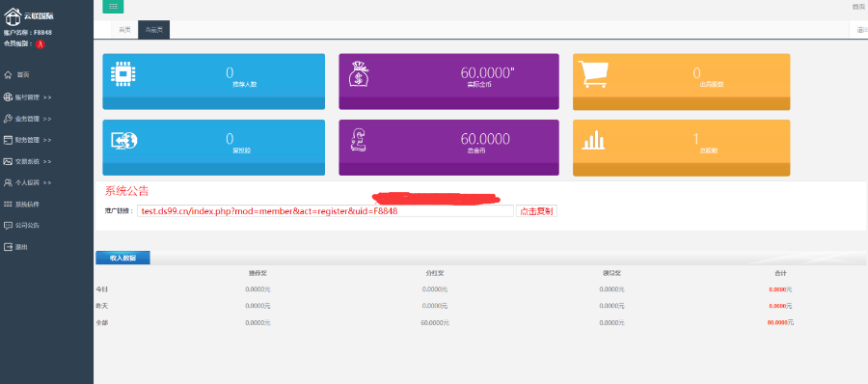Click the 60.0000 value on the bottom purple card
This screenshot has width=868, height=384.
point(485,139)
